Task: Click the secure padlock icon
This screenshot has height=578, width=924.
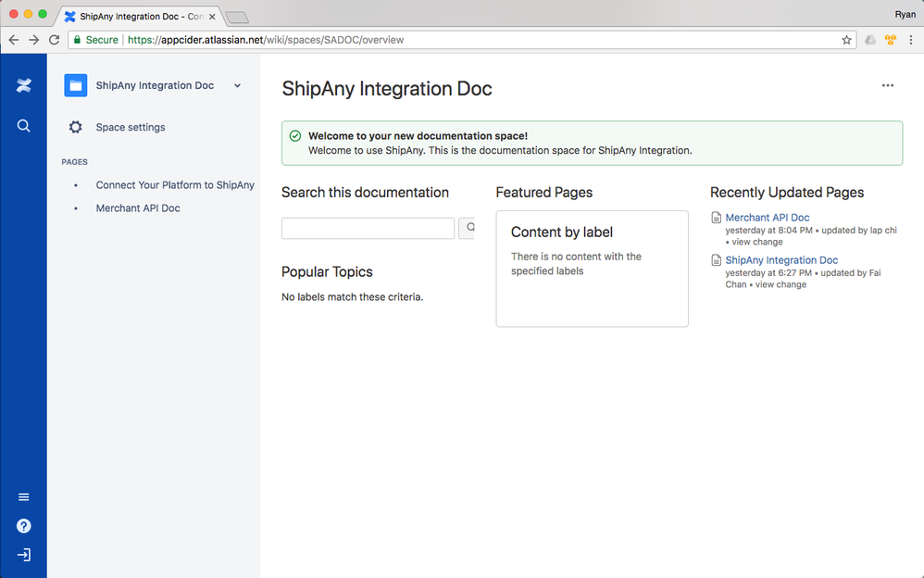Action: point(77,40)
